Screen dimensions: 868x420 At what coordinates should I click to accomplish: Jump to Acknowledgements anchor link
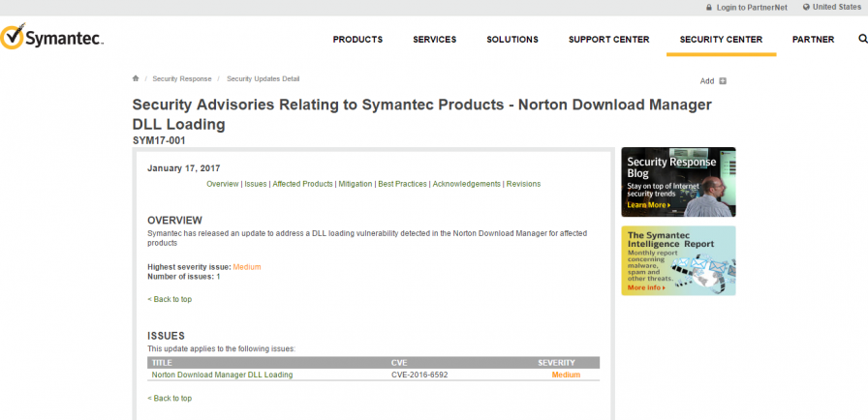coord(467,184)
